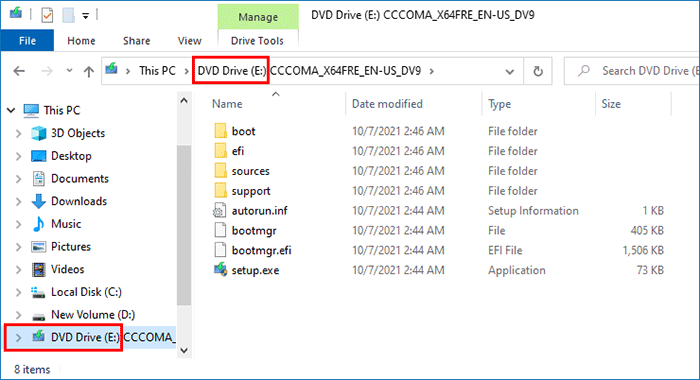Select Downloads in navigation pane
This screenshot has height=380, width=700.
coord(79,201)
